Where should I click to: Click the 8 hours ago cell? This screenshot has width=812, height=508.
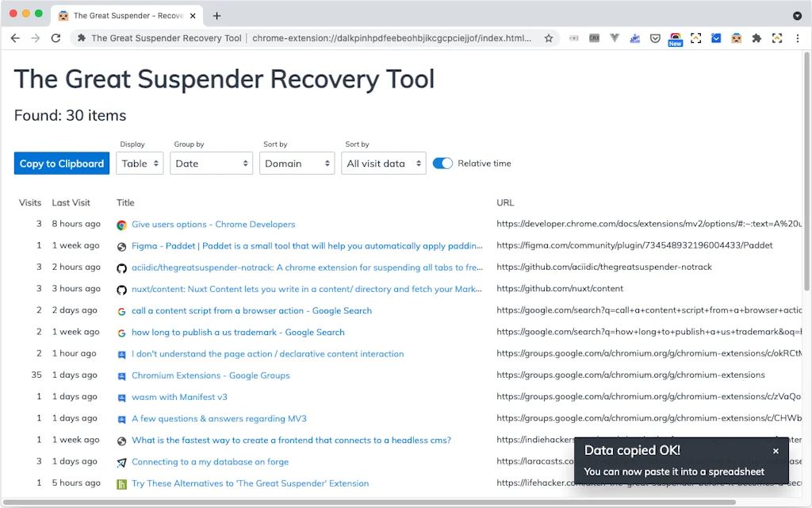coord(76,224)
